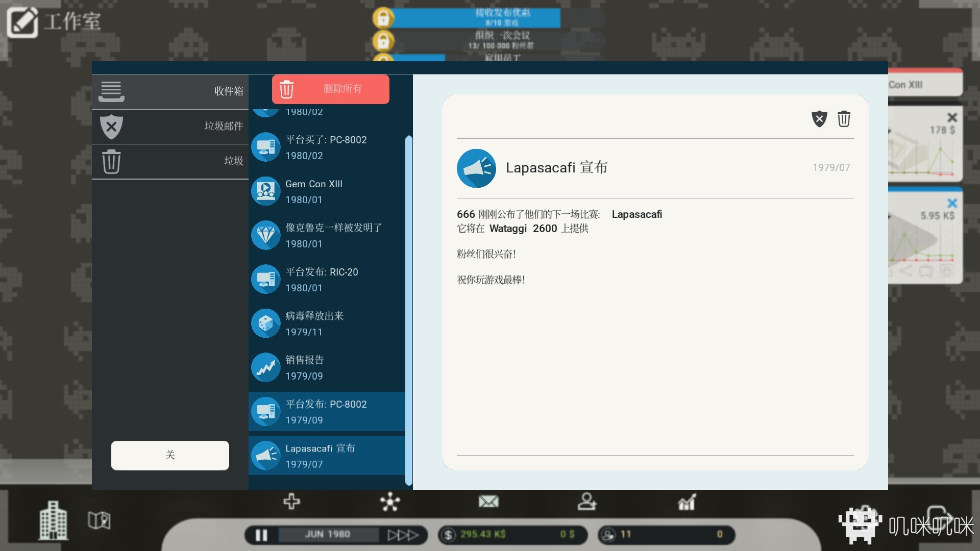Click the message list scrollbar
The width and height of the screenshot is (980, 551).
tap(408, 310)
